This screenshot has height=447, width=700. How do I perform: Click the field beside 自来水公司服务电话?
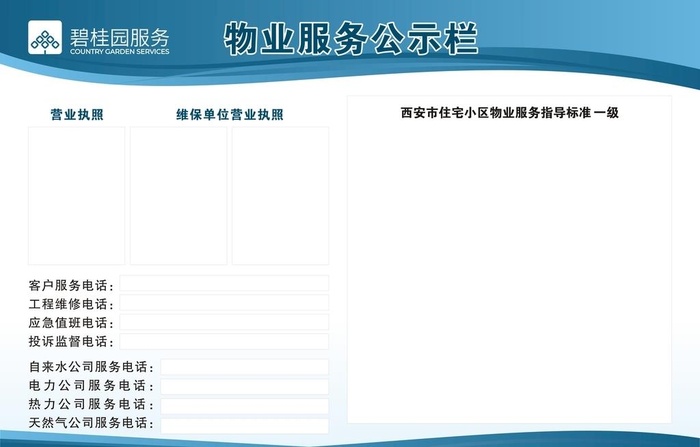[x=245, y=367]
